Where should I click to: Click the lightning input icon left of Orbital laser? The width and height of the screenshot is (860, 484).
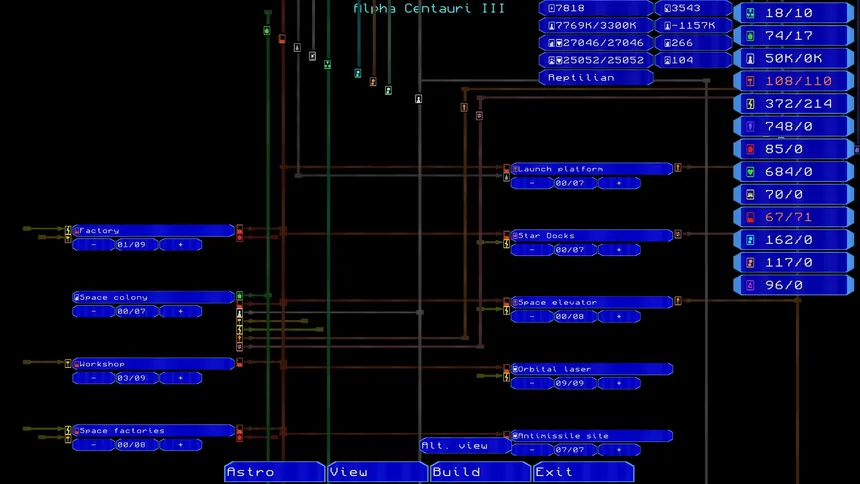[x=506, y=377]
